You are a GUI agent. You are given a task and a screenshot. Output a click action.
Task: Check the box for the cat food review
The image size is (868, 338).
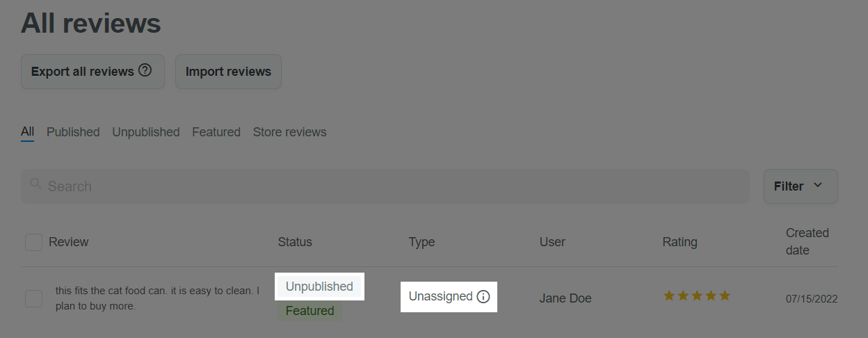pos(33,298)
